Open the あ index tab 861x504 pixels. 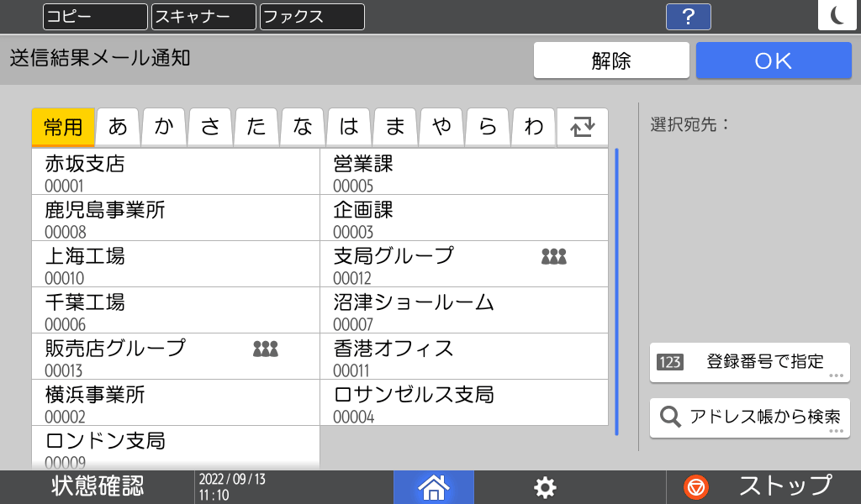[x=118, y=126]
